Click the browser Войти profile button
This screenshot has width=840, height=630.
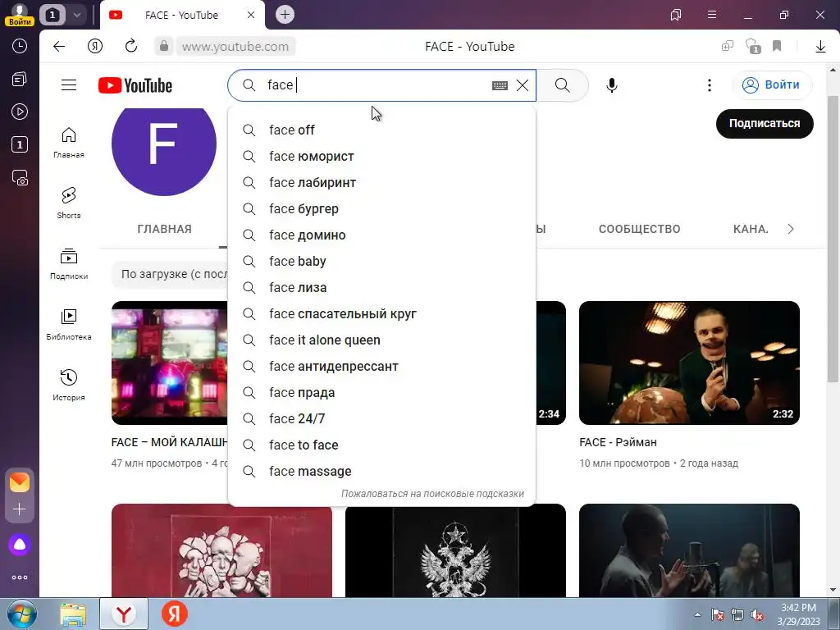coord(20,15)
